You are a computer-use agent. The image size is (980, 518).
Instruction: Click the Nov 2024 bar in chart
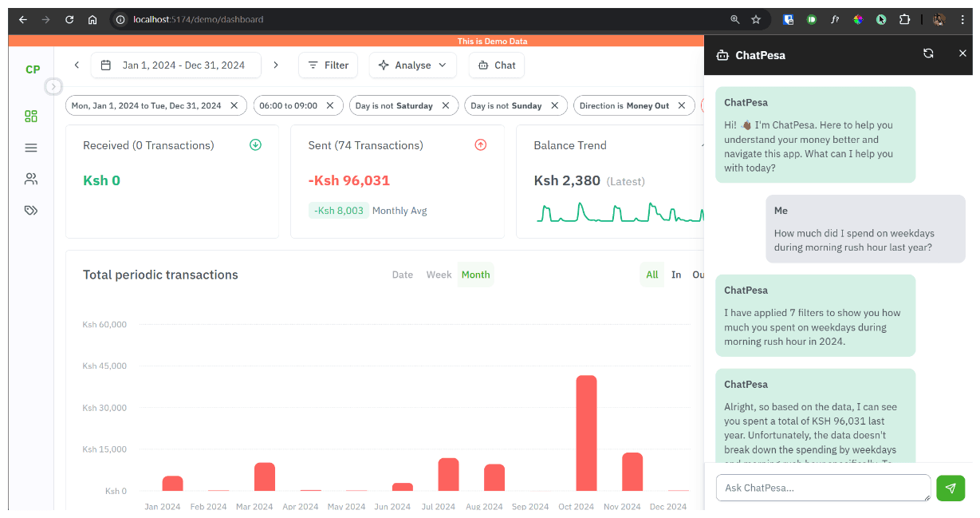point(632,472)
